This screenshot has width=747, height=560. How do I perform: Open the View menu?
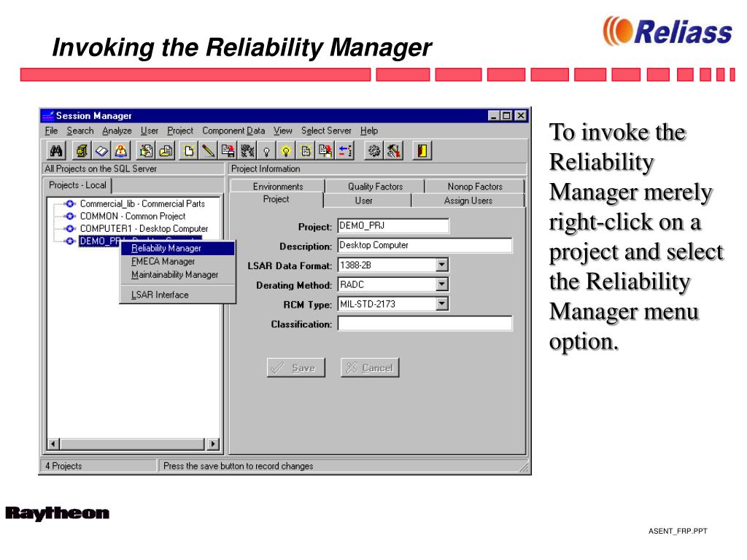(283, 131)
